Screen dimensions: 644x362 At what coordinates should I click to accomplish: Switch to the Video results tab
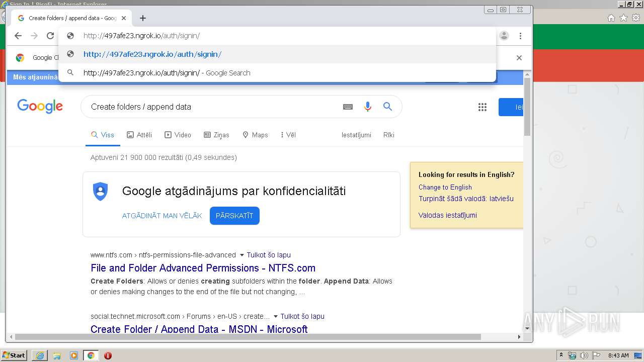pos(178,135)
